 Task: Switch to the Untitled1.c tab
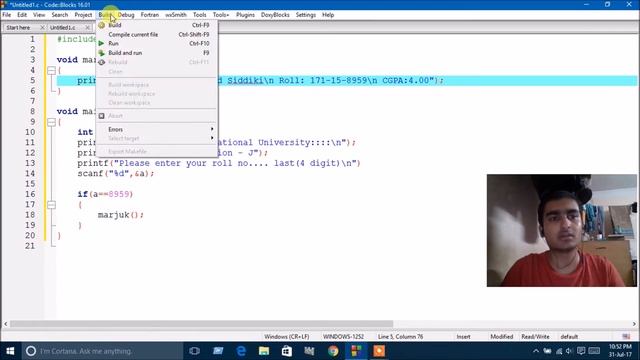pos(63,28)
